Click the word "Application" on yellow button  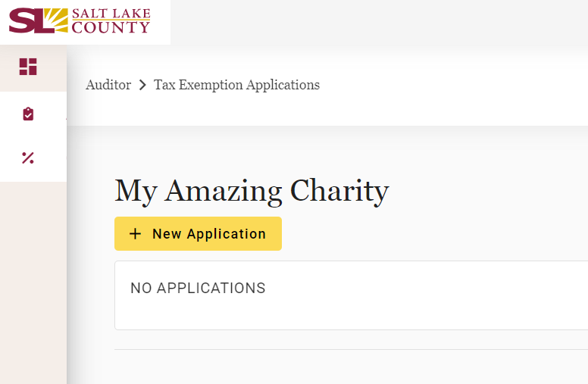click(x=226, y=234)
